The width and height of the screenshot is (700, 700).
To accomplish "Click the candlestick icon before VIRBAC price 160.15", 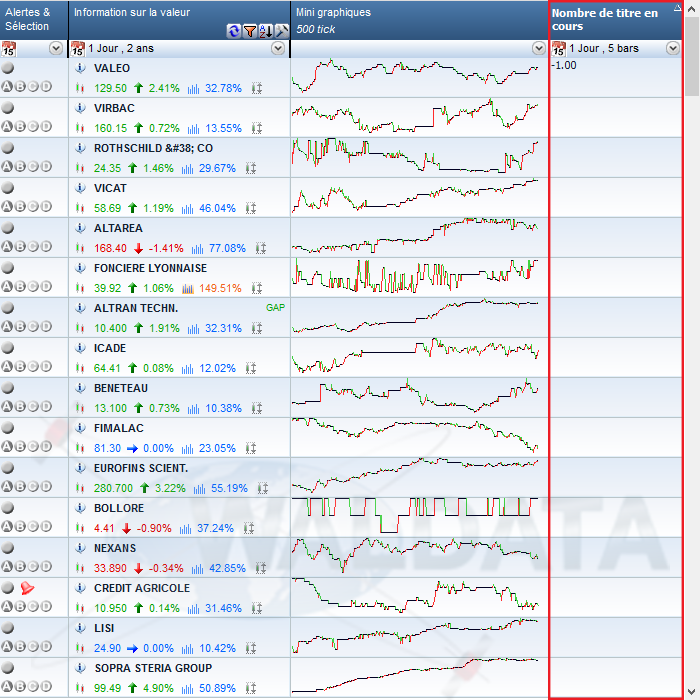I will [80, 129].
